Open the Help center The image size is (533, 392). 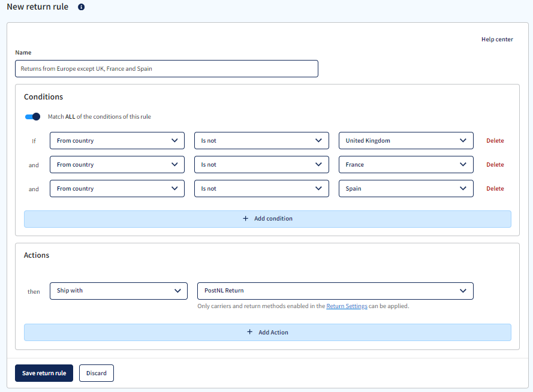[496, 39]
